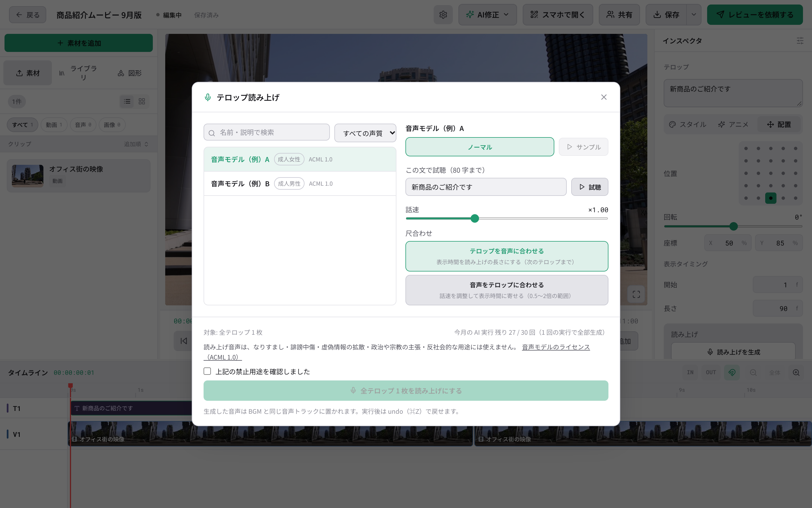Set timeline IN point
This screenshot has height=508, width=812.
[690, 372]
